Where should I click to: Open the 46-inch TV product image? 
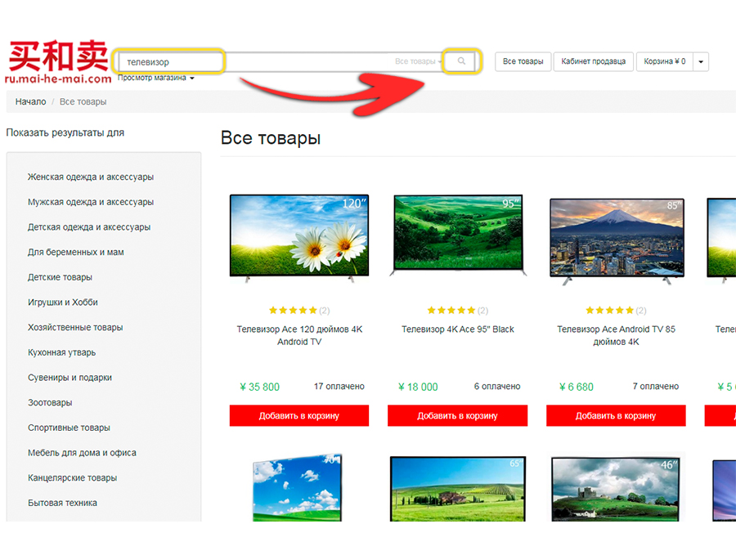(x=615, y=490)
